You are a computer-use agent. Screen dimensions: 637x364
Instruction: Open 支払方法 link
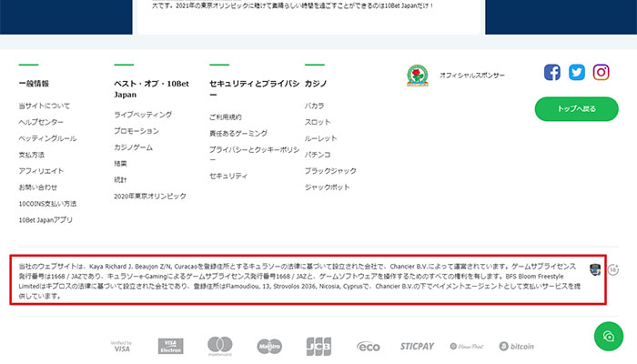click(31, 155)
